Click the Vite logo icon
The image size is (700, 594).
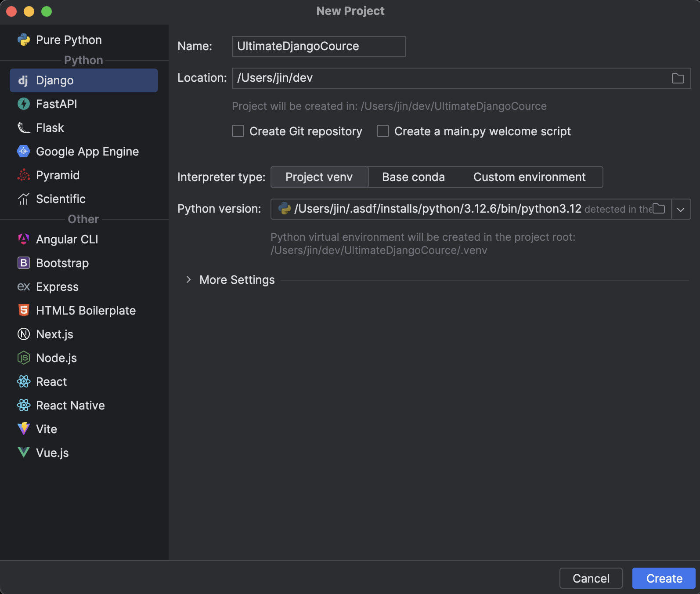[x=24, y=429]
